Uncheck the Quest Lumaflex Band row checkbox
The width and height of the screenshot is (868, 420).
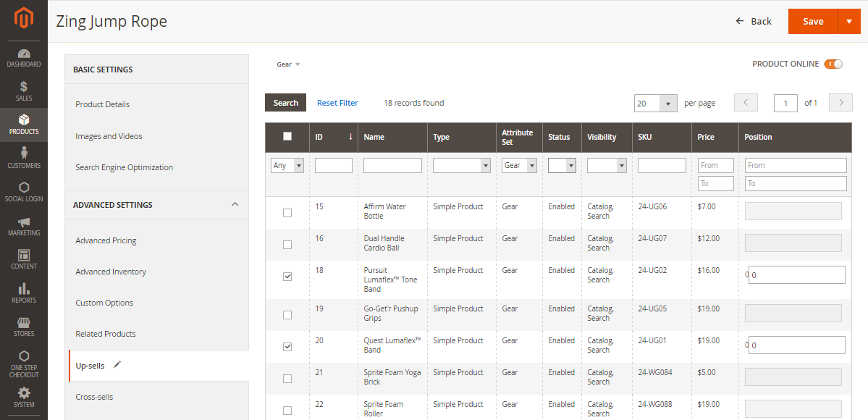point(287,346)
